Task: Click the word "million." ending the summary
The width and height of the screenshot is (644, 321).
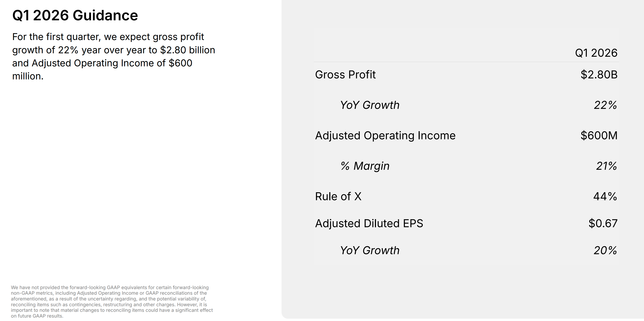Action: point(28,76)
